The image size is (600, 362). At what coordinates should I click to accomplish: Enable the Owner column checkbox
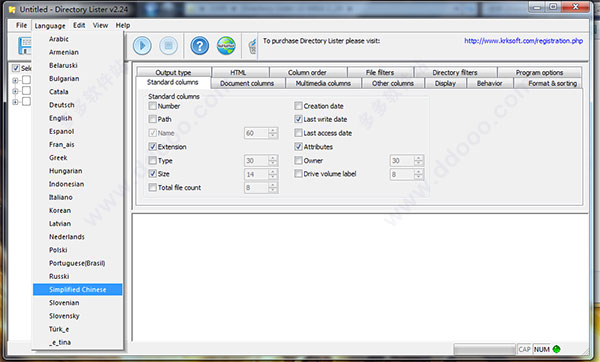pos(298,160)
